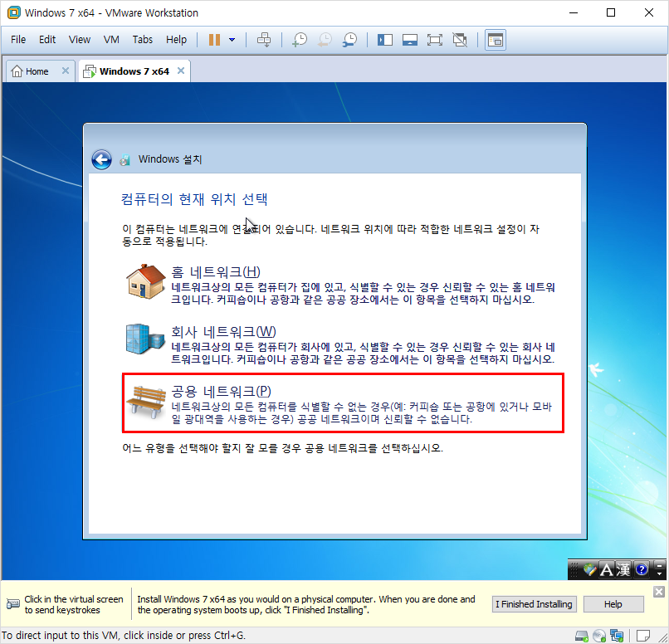Open the language bar help icon
The image size is (669, 644).
tap(642, 569)
